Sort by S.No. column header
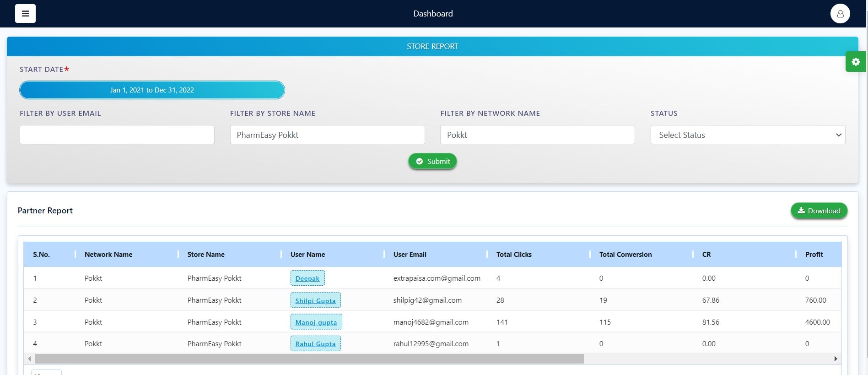This screenshot has height=375, width=868. click(41, 255)
